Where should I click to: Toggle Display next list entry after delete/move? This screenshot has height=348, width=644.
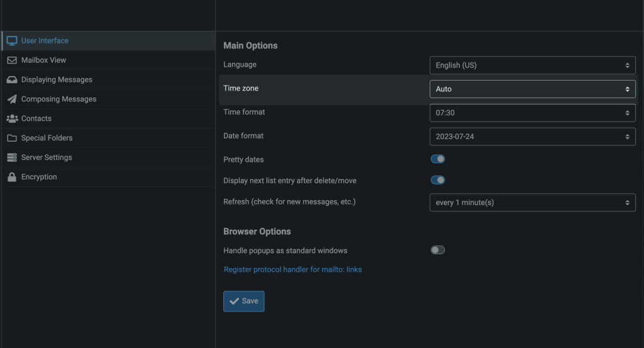[438, 181]
